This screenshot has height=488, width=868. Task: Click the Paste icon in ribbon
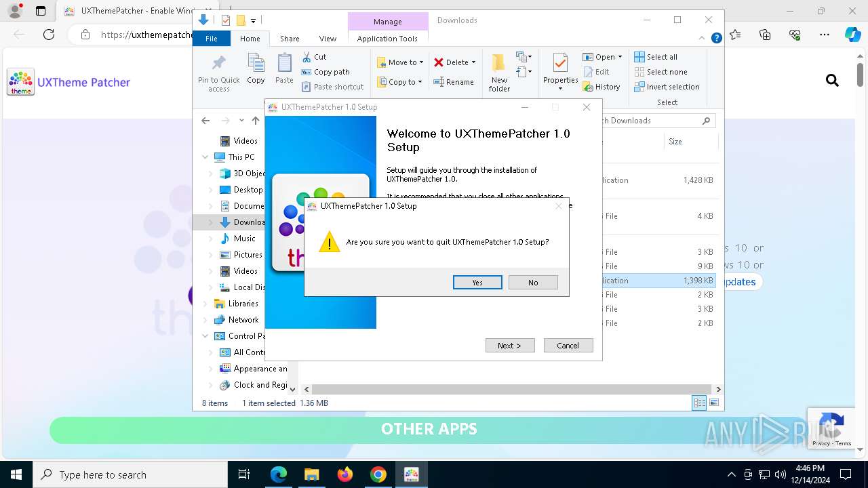pos(284,69)
